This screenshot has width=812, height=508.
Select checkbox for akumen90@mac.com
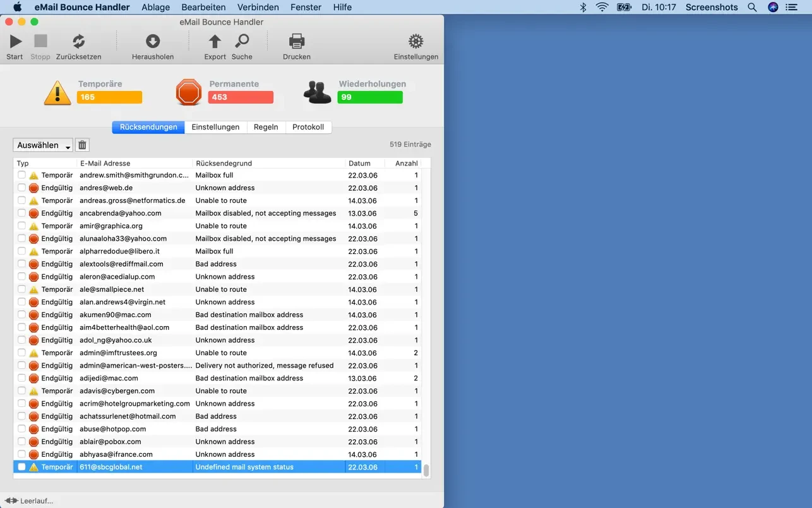coord(21,315)
